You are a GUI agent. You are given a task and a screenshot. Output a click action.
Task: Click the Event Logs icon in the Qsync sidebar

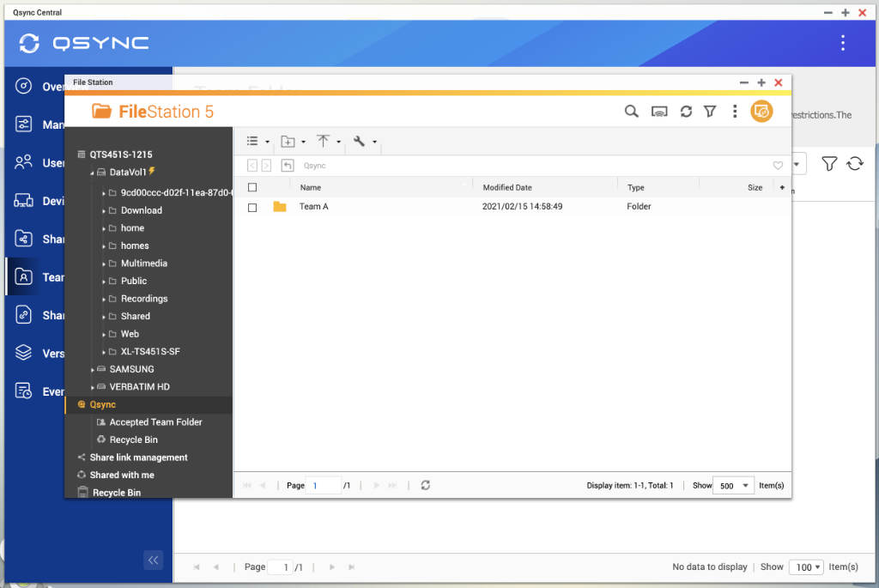pos(23,391)
